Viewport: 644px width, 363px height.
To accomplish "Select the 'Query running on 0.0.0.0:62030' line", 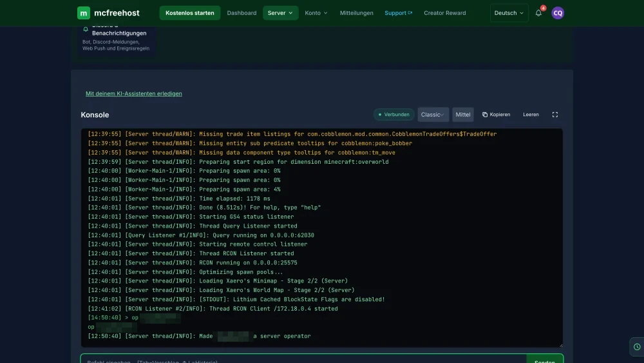I will click(x=201, y=235).
